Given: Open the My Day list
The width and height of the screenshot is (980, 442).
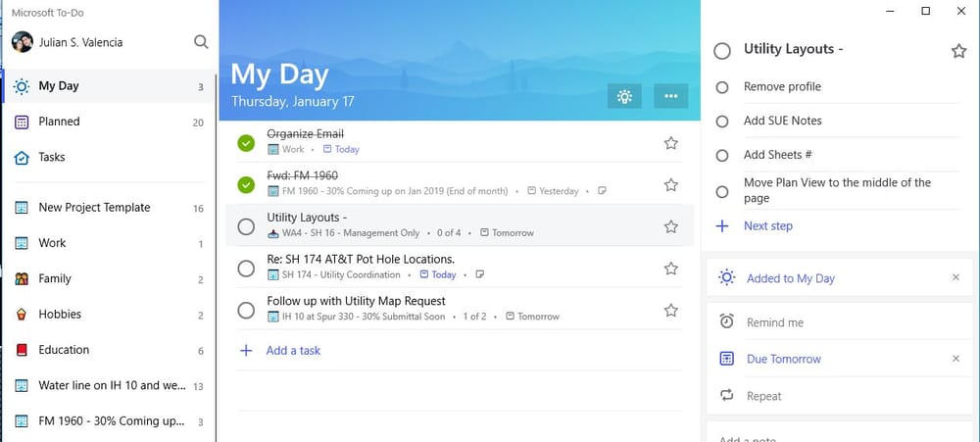Looking at the screenshot, I should (x=109, y=86).
